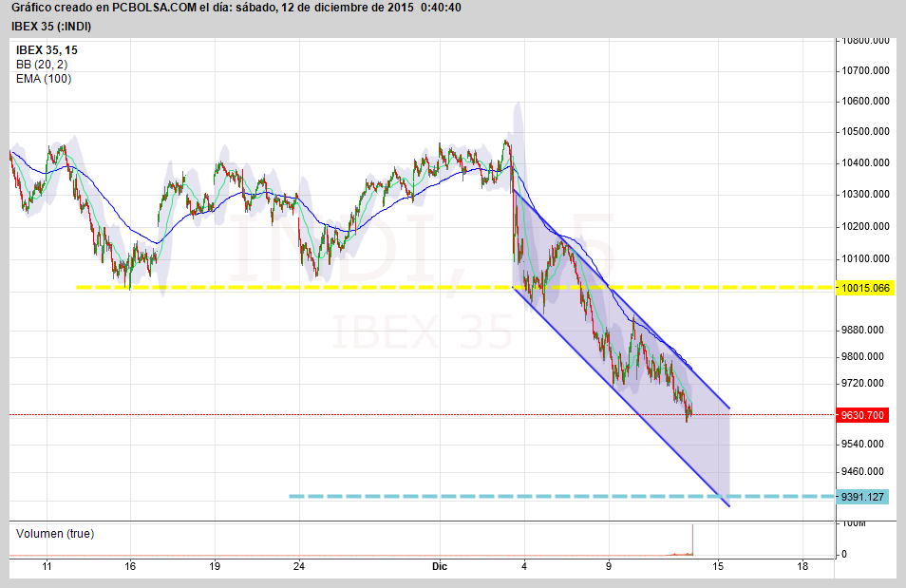Click the 10800.000 price axis label
906x588 pixels.
(866, 41)
